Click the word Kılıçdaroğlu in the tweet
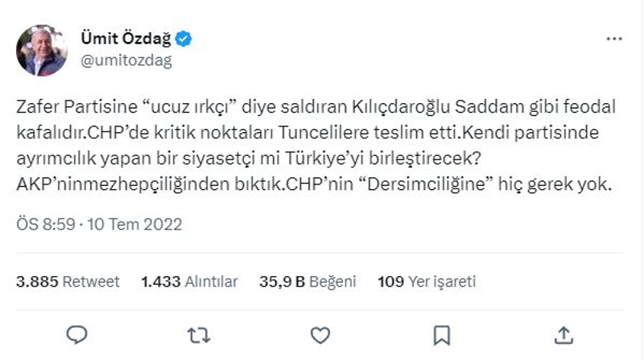Image resolution: width=644 pixels, height=360 pixels. (x=401, y=107)
